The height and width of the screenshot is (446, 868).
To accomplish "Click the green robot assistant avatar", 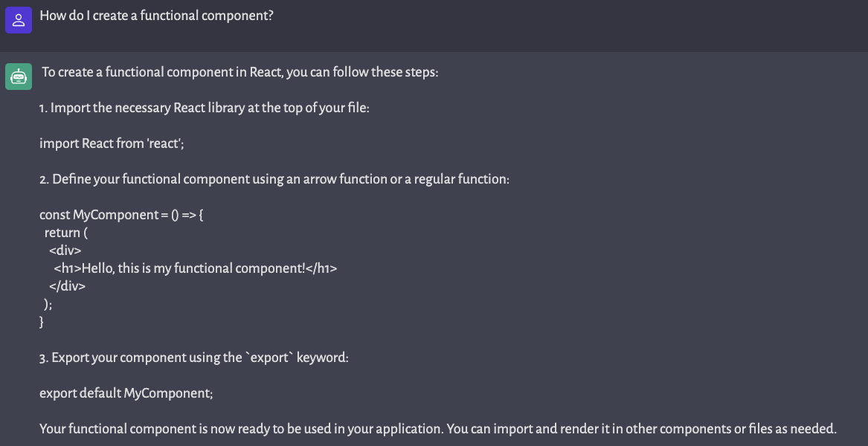I will tap(19, 77).
